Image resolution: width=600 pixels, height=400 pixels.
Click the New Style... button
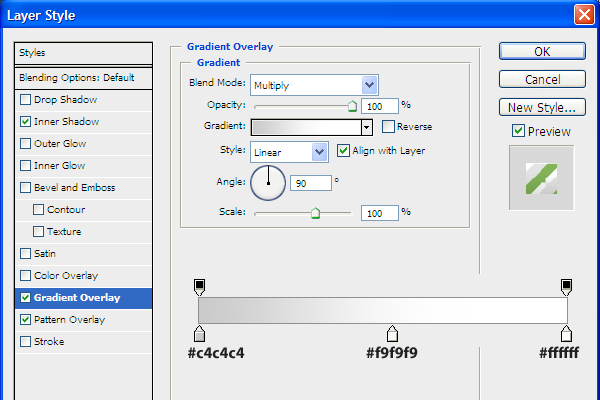click(x=542, y=107)
